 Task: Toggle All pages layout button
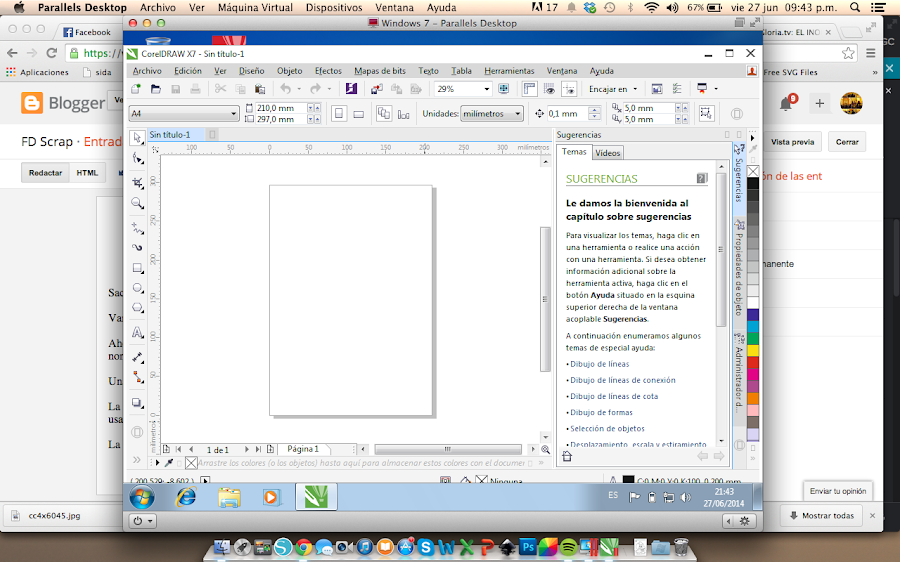pos(384,114)
